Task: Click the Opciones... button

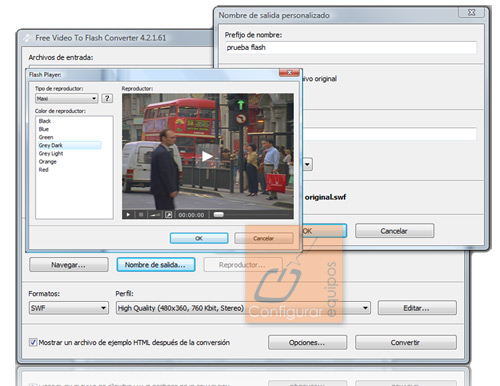Action: [x=307, y=343]
